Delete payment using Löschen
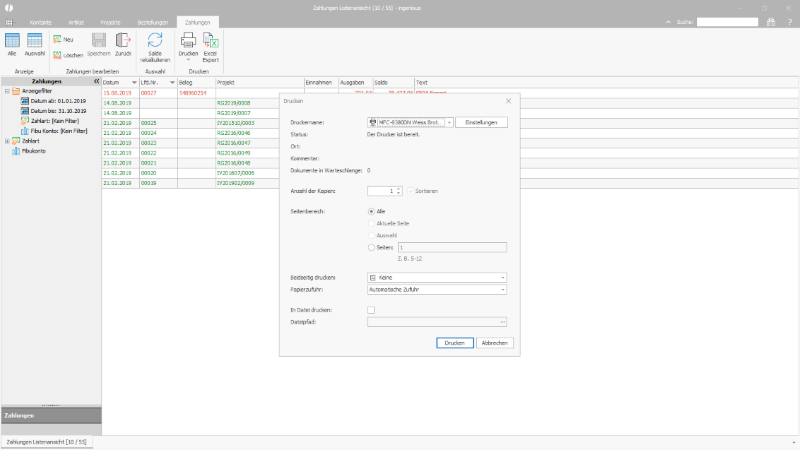The height and width of the screenshot is (450, 800). (x=68, y=55)
